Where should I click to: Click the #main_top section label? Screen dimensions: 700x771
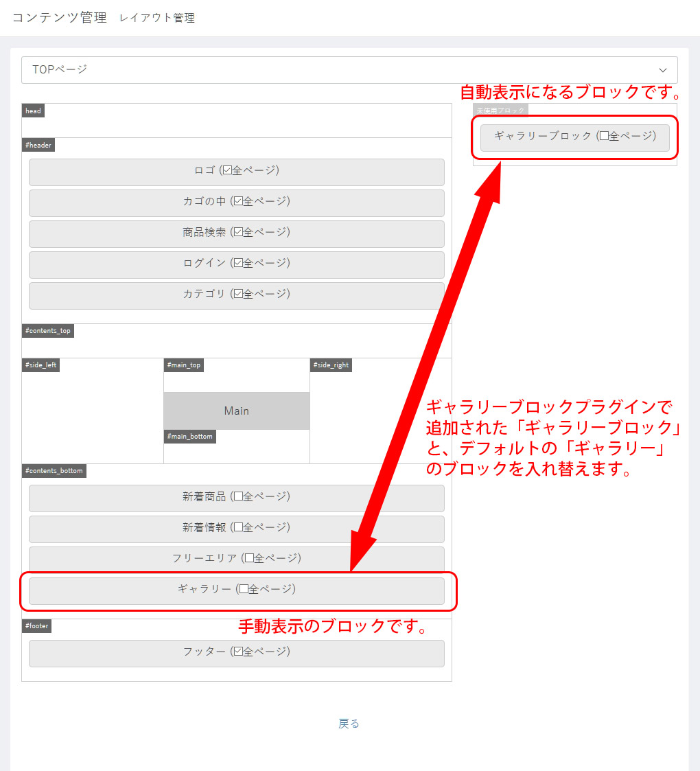183,365
